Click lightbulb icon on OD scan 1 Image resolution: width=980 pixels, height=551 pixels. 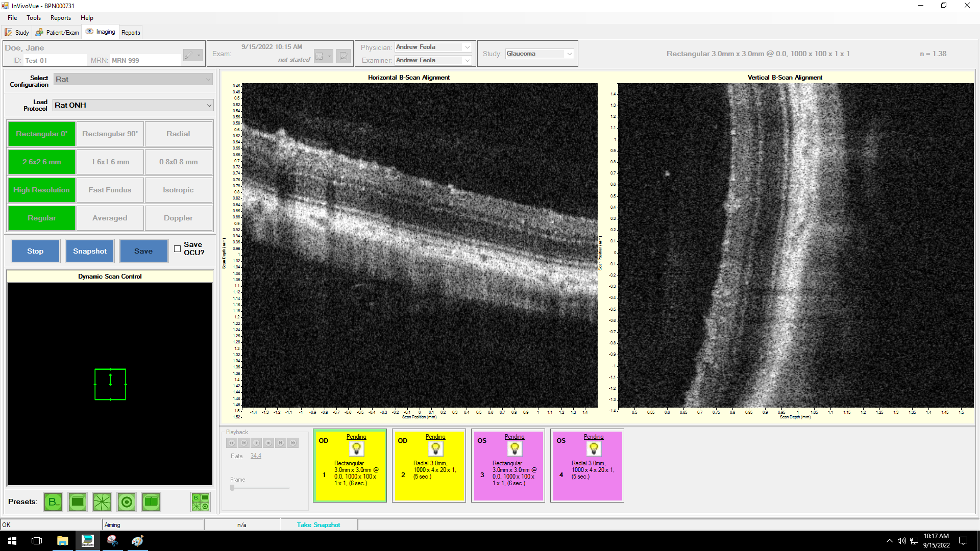(x=356, y=449)
